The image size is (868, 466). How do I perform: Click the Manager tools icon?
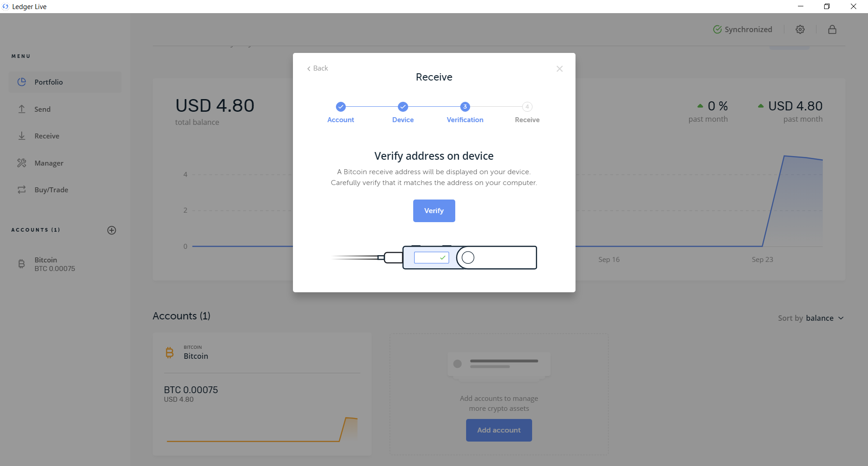(x=22, y=163)
